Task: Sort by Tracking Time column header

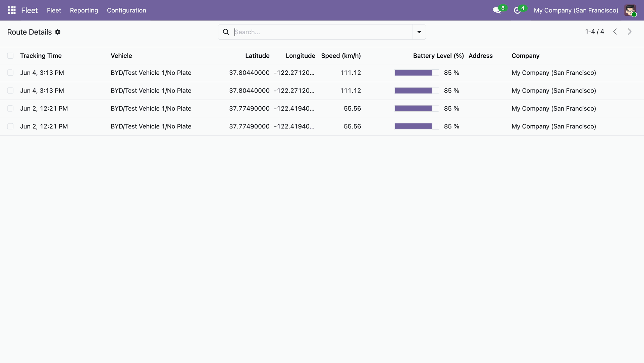Action: [41, 56]
